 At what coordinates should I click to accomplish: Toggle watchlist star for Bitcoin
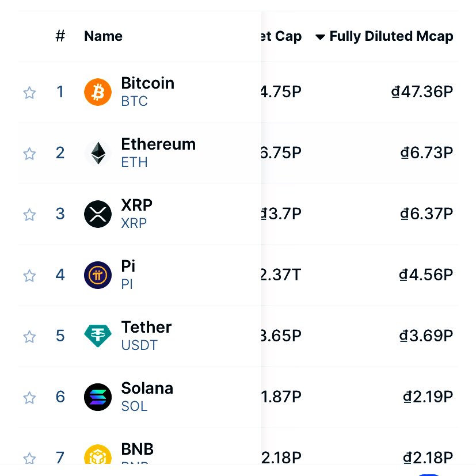pyautogui.click(x=29, y=93)
